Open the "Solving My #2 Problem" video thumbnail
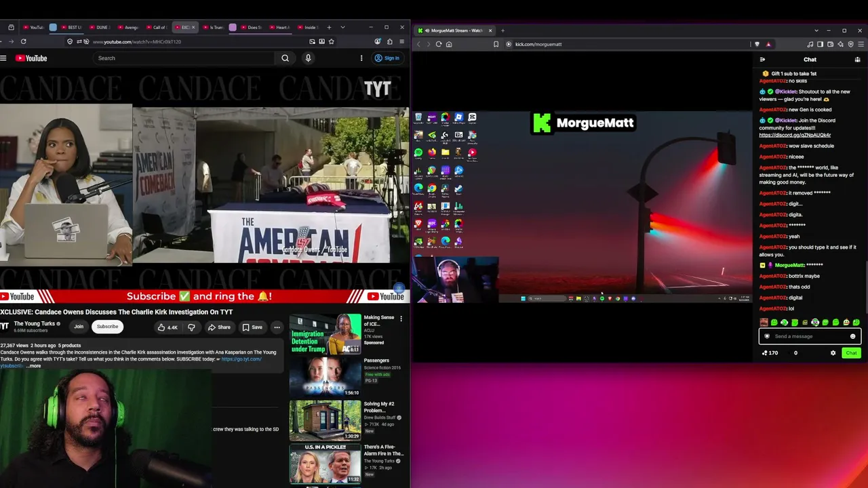 [x=325, y=420]
